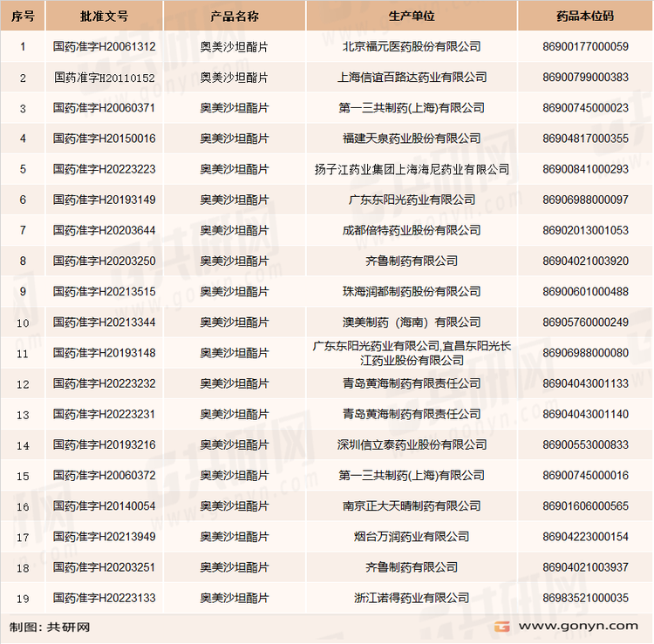Select approval number 国药准字H20213949
The width and height of the screenshot is (654, 644).
click(x=105, y=537)
